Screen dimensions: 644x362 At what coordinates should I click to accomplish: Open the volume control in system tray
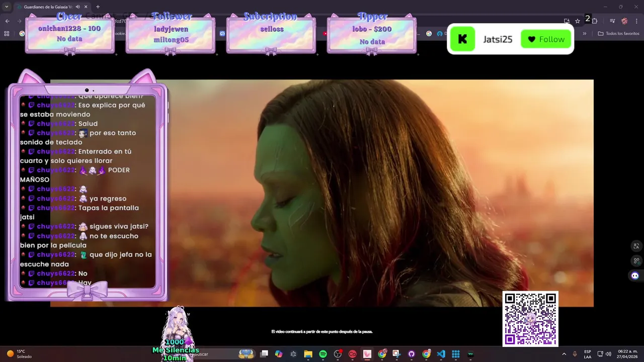point(609,354)
